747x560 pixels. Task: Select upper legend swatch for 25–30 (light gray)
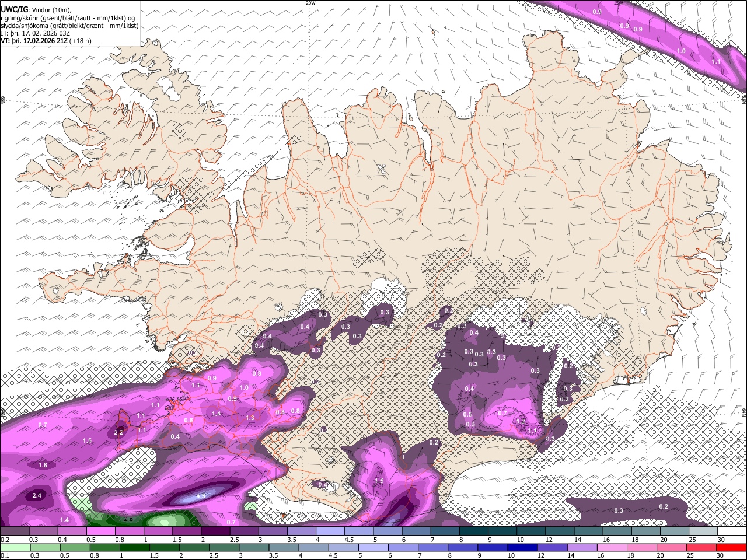703,531
